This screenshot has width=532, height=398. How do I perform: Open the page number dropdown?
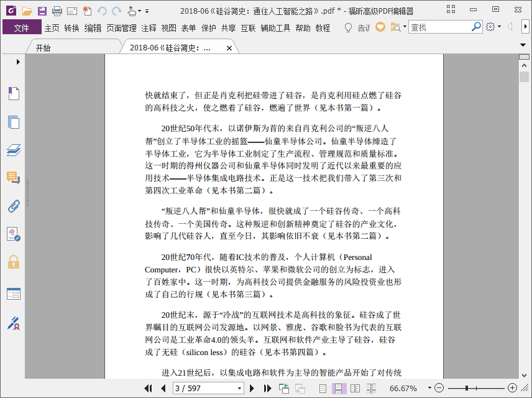239,388
